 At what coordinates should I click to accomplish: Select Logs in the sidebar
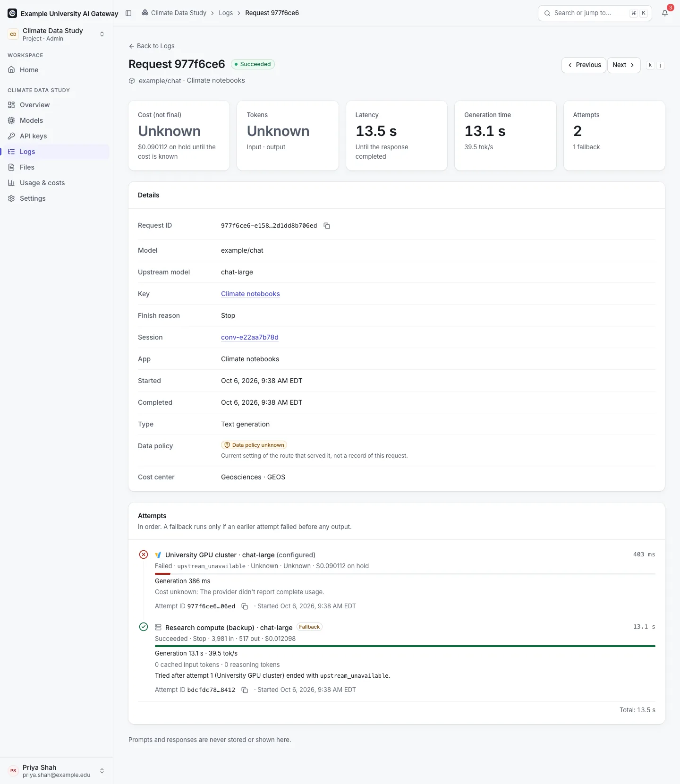(x=57, y=152)
